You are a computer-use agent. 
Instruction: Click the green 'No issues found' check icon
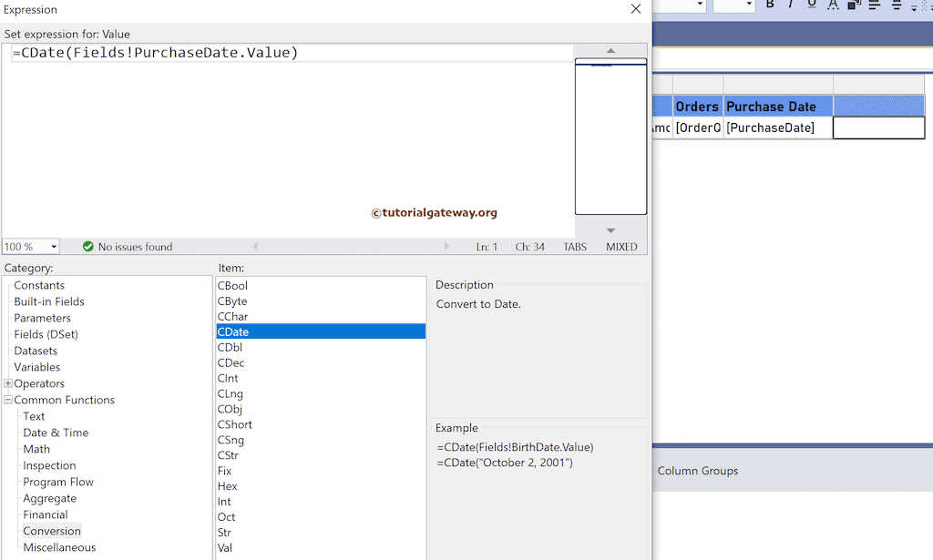(x=87, y=246)
